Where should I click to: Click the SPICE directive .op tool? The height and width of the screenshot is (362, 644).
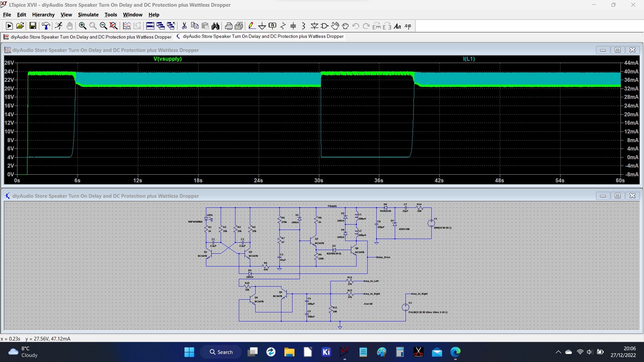coord(408,26)
